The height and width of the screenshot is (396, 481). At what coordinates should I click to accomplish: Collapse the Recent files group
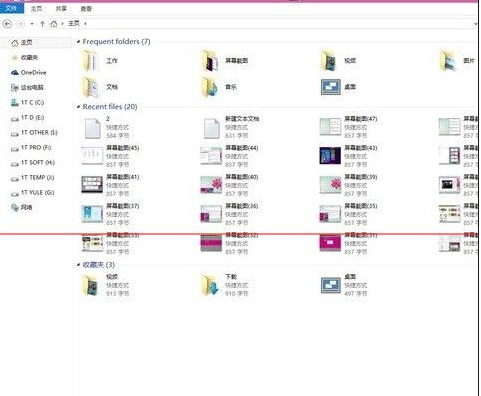pyautogui.click(x=79, y=107)
